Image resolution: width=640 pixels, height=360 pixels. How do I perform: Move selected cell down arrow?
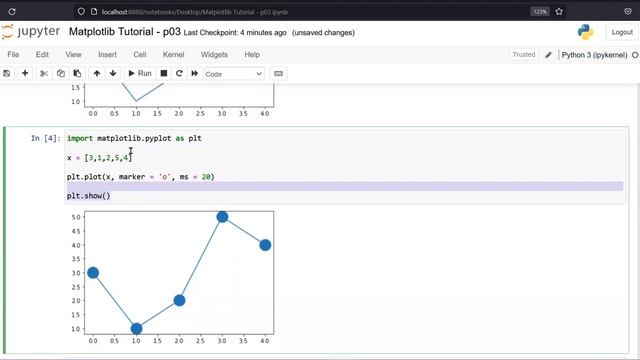click(113, 73)
